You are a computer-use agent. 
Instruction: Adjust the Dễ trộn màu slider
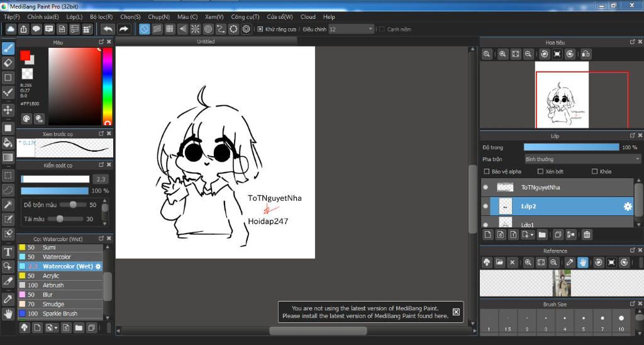point(73,205)
